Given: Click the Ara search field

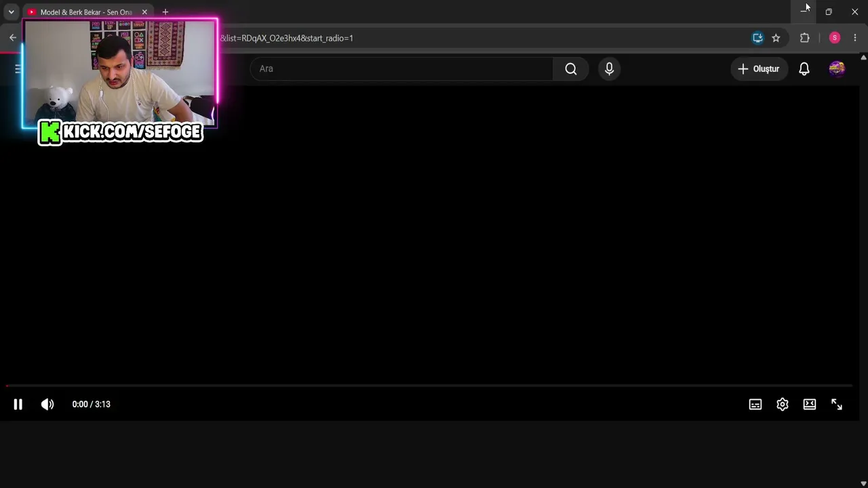Looking at the screenshot, I should click(x=401, y=68).
